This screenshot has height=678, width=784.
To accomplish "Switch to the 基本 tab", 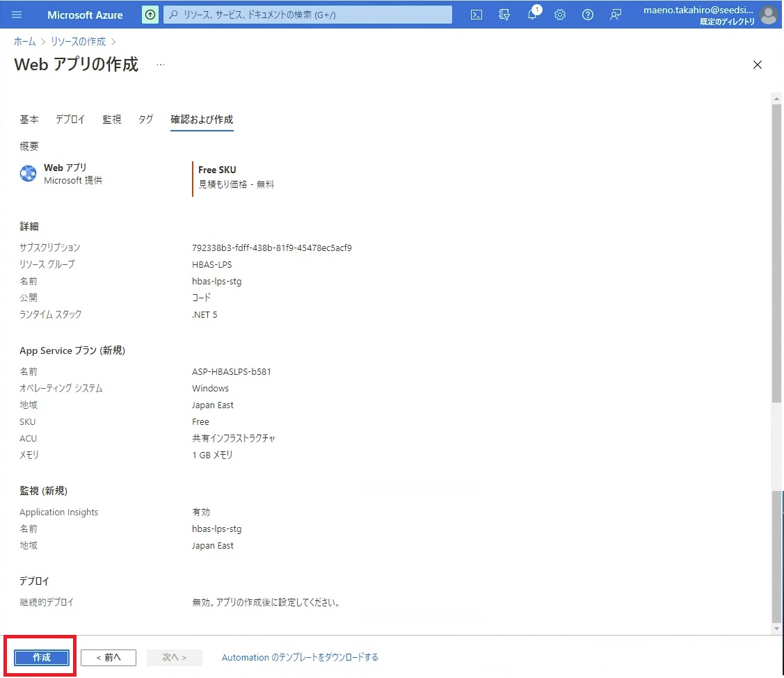I will tap(29, 120).
